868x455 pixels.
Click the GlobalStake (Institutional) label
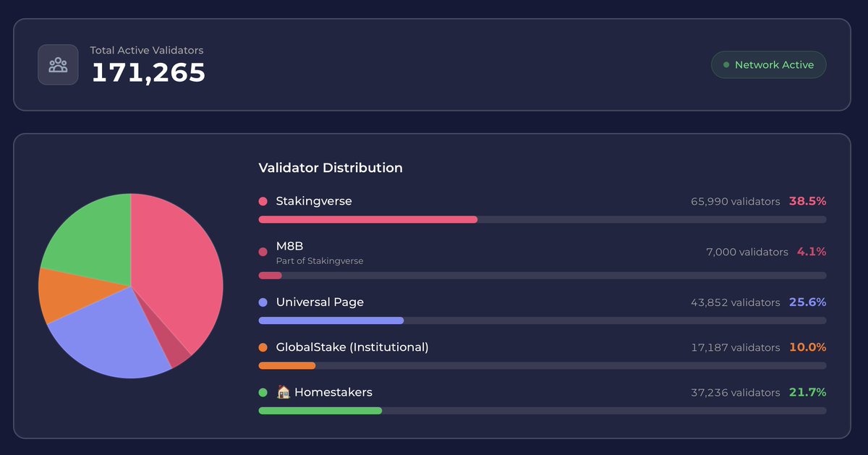pos(352,347)
